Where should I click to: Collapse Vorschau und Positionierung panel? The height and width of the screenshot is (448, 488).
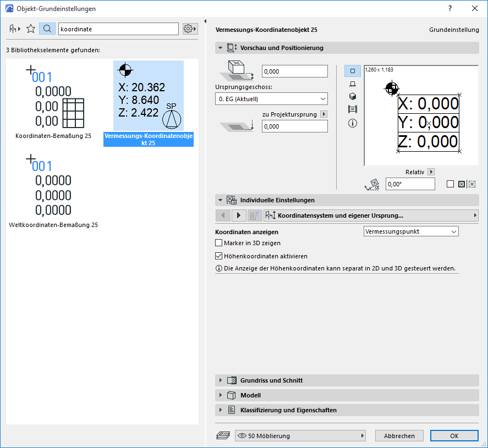click(x=221, y=48)
